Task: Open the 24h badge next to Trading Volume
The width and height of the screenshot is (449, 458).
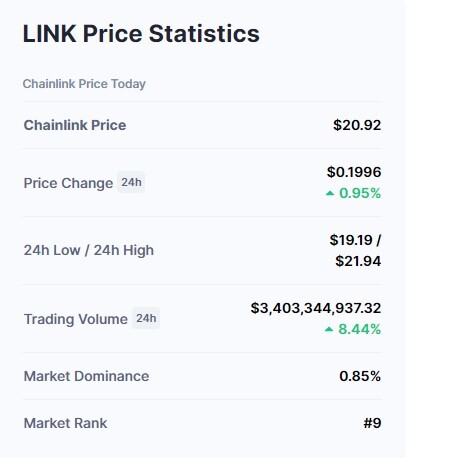Action: (x=146, y=318)
